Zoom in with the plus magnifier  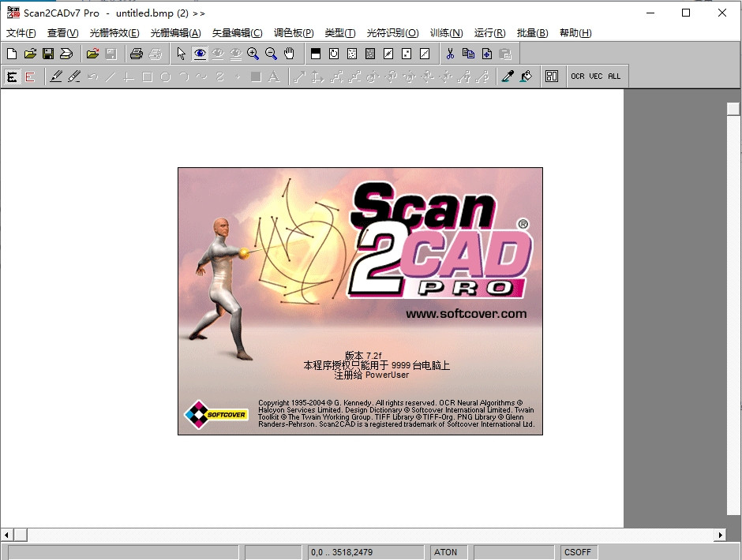coord(253,54)
